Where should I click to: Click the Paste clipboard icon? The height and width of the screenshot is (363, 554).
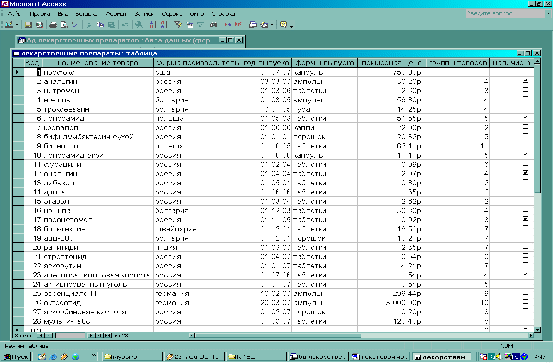point(111,25)
